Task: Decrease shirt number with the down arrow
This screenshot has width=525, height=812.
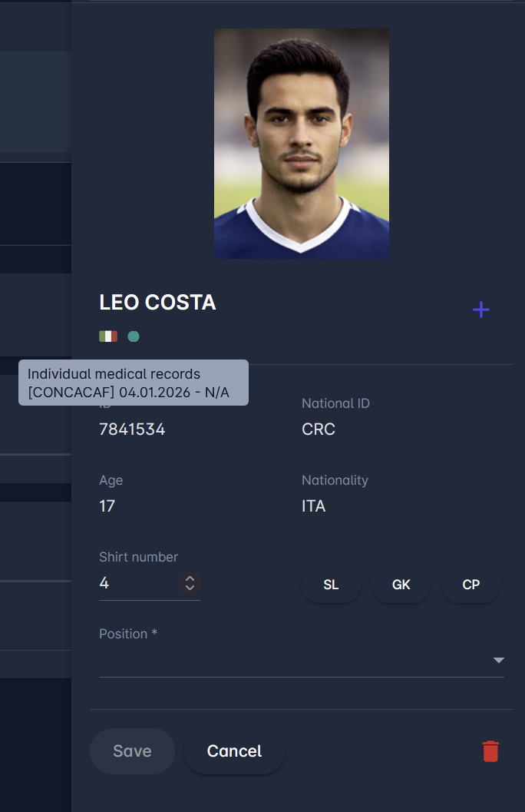Action: point(190,588)
